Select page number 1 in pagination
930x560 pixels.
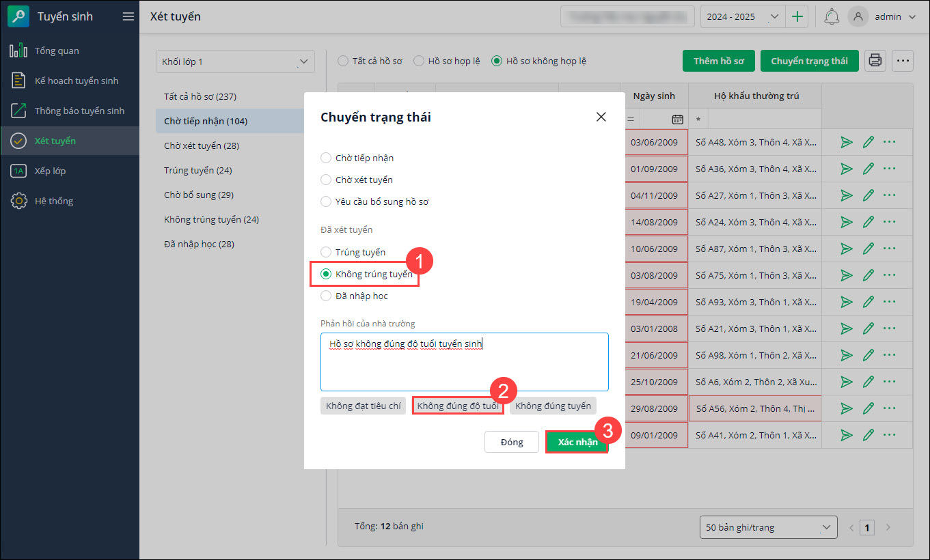(x=868, y=527)
